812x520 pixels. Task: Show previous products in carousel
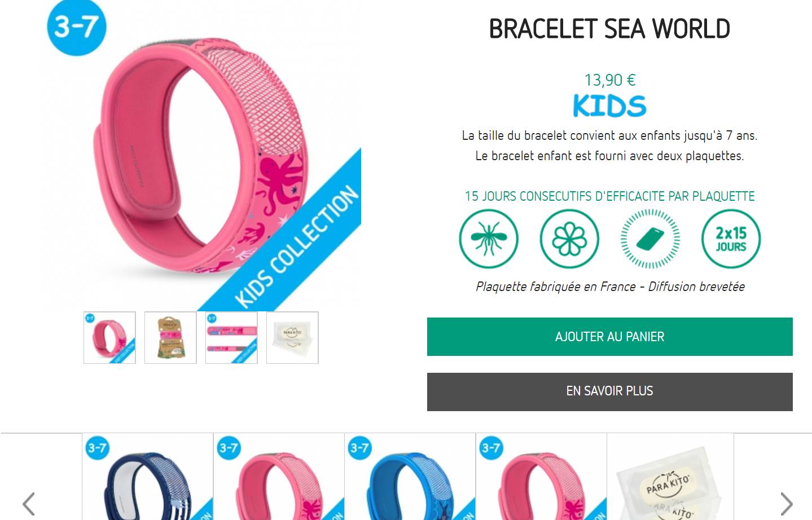pyautogui.click(x=29, y=504)
